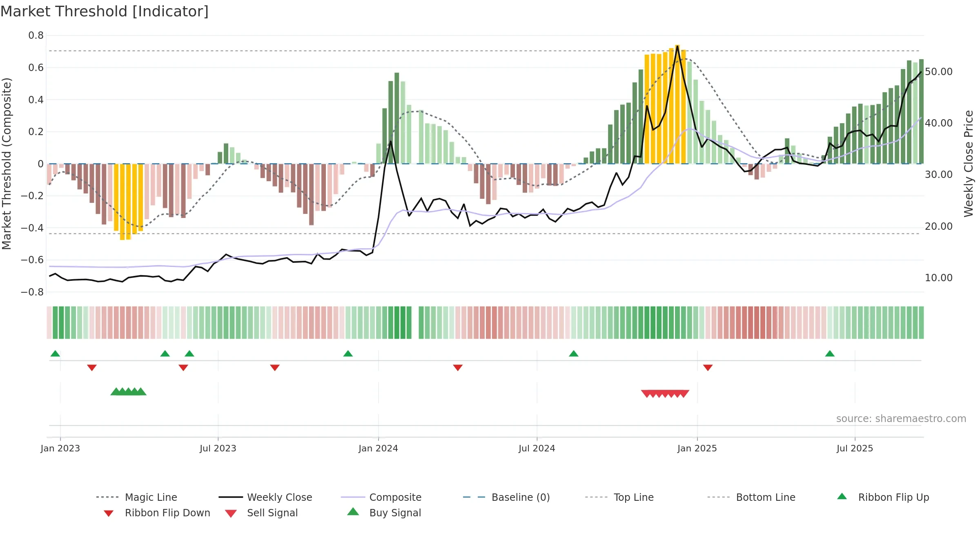Click the ribbon flip up marker after Jul 2024
Viewport: 980px width, 551px height.
574,353
